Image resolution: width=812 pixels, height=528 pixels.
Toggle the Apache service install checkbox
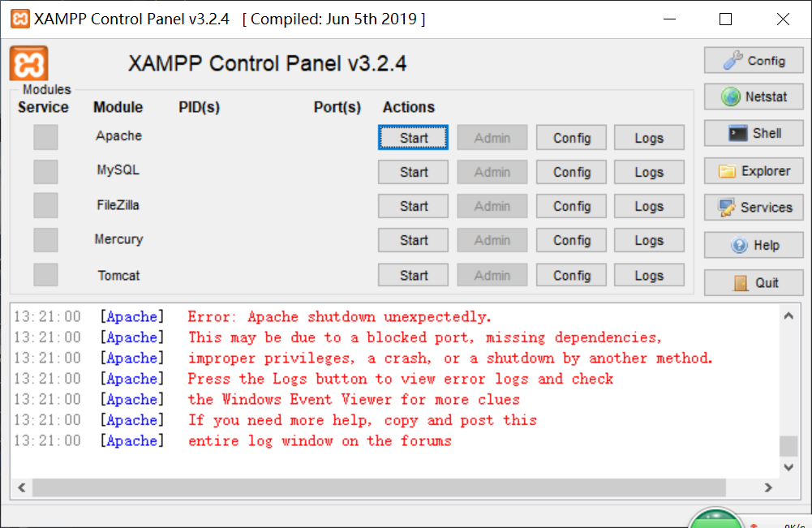(45, 137)
